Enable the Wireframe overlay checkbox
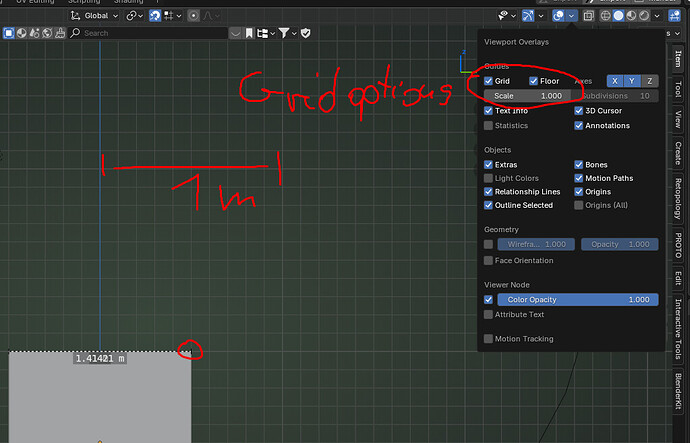Viewport: 690px width, 443px height. click(x=488, y=244)
